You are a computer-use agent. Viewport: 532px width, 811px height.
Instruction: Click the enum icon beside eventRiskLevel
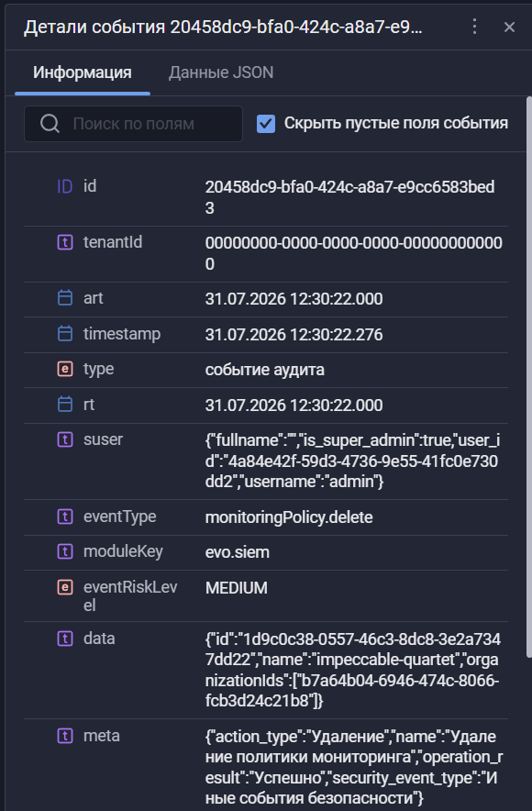(64, 587)
